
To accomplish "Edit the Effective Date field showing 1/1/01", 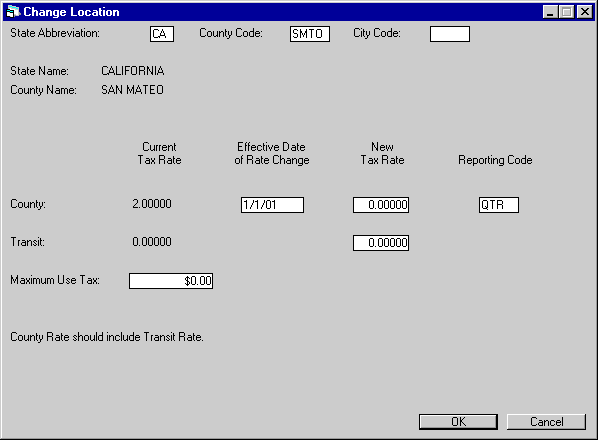I will 272,205.
